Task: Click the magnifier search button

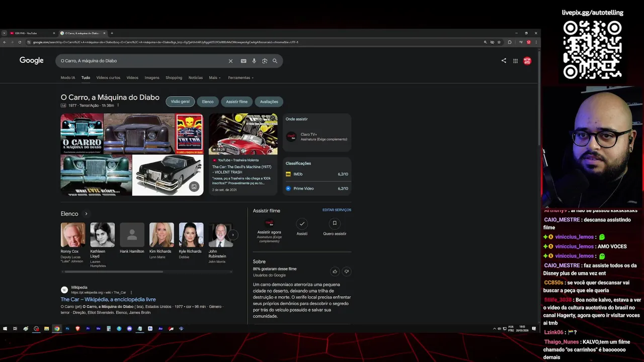Action: click(x=275, y=61)
